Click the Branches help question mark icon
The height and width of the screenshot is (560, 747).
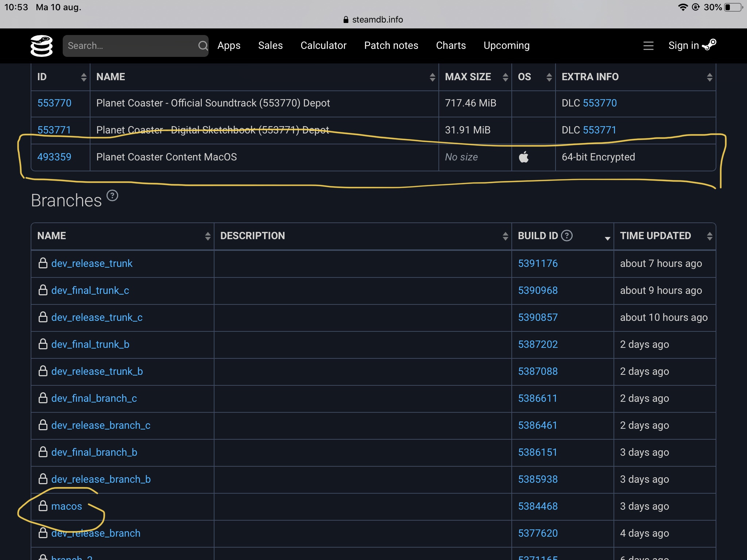pos(112,196)
